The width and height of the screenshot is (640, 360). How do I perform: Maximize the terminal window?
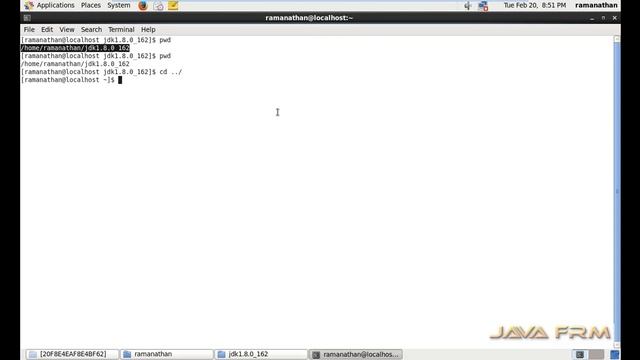coord(603,18)
